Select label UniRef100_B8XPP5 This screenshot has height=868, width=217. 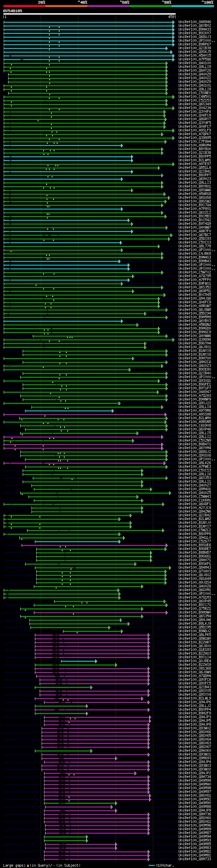pos(195,156)
